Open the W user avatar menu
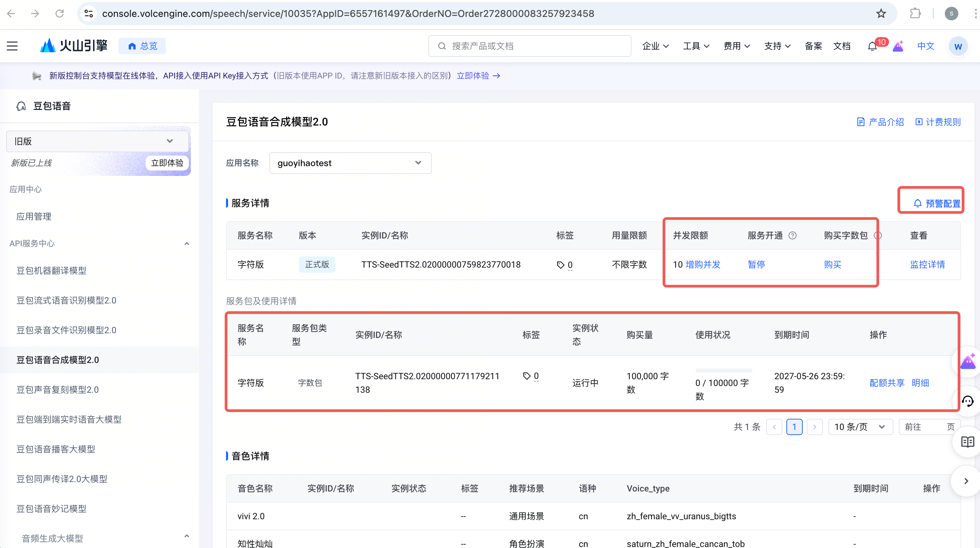Viewport: 980px width, 548px height. [958, 46]
